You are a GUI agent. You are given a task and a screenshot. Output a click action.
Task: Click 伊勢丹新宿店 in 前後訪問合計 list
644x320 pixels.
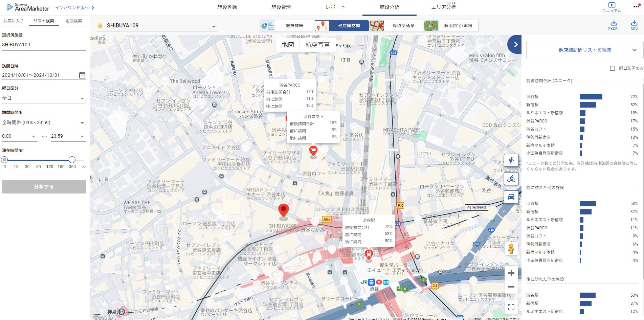point(538,137)
